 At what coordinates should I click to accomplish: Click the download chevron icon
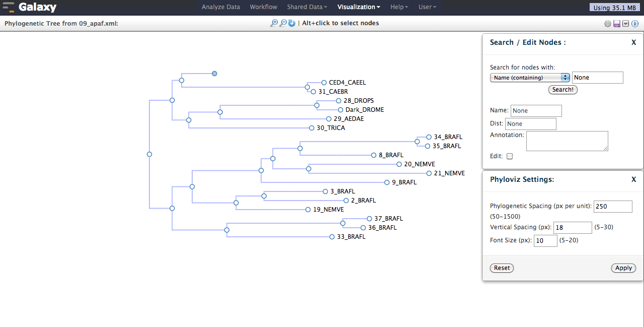[x=625, y=23]
